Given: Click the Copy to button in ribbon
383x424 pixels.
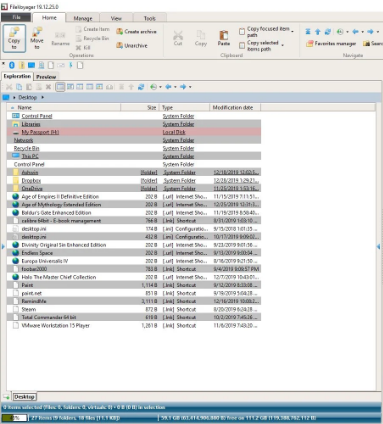Looking at the screenshot, I should click(14, 38).
